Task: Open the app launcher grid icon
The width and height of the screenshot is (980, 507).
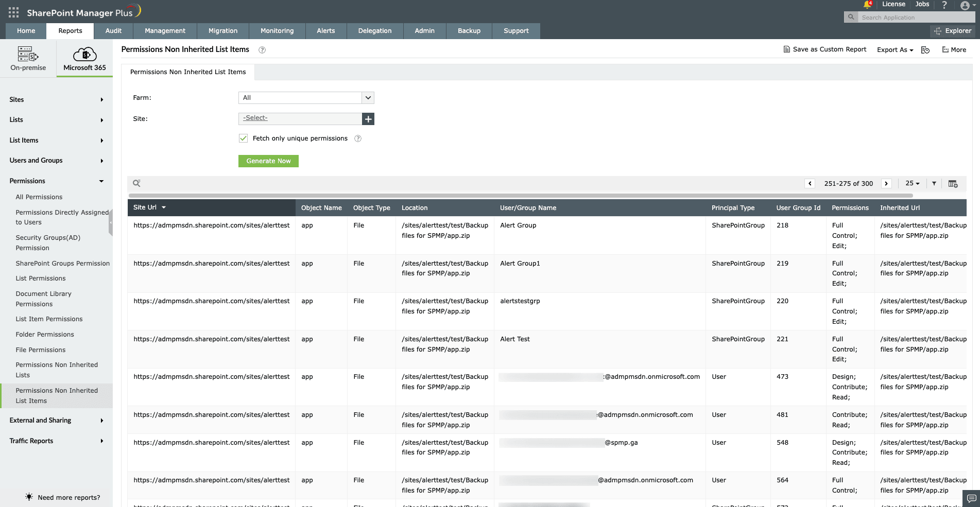Action: pyautogui.click(x=14, y=12)
